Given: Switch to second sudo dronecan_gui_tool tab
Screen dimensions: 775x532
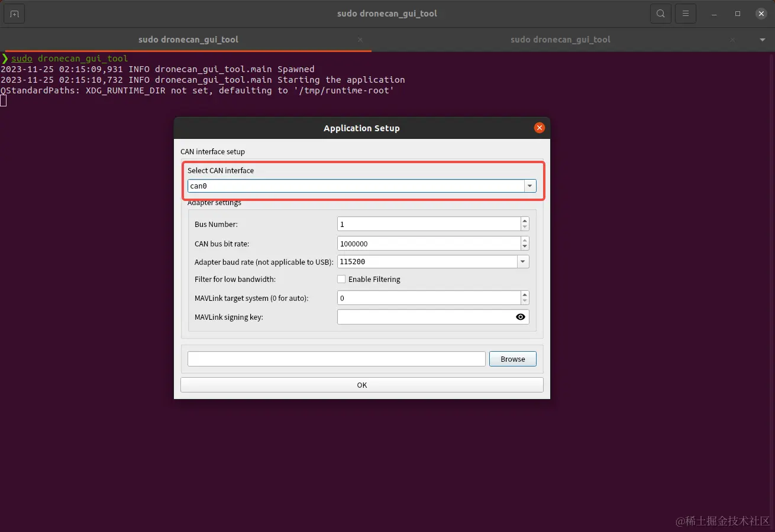Looking at the screenshot, I should point(560,40).
